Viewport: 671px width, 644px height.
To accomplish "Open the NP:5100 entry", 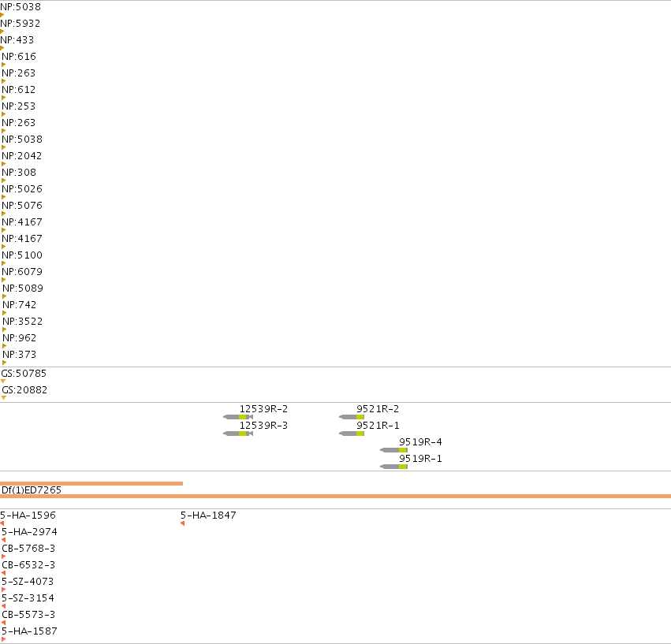I will 22,255.
